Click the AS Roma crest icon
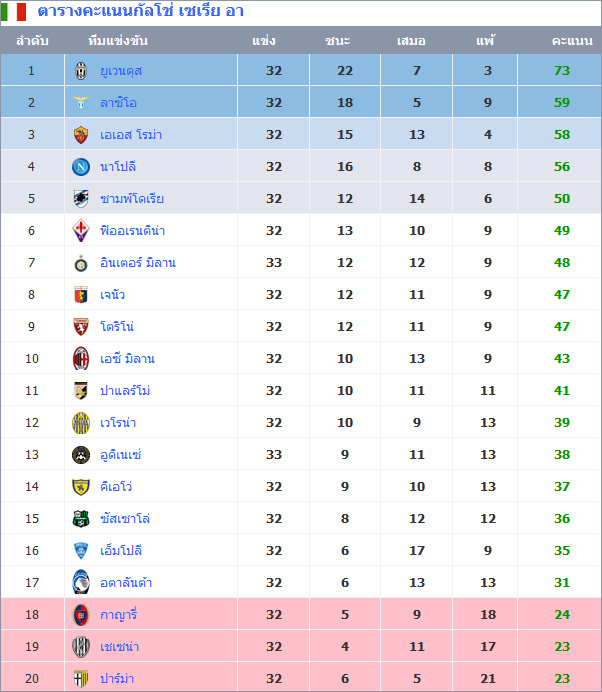Screen dimensions: 602x692 click(81, 134)
